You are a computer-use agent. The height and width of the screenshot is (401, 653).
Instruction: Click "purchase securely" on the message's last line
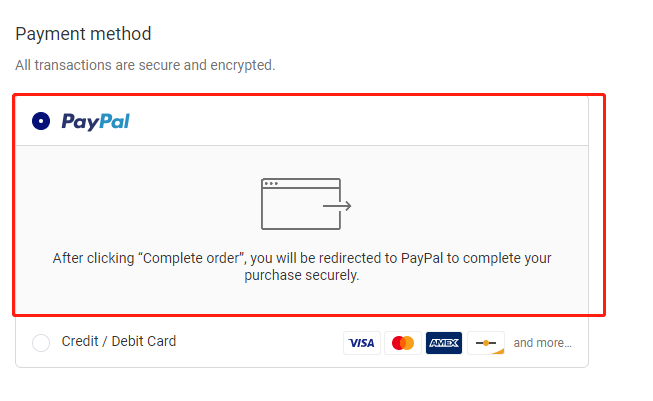tap(301, 276)
